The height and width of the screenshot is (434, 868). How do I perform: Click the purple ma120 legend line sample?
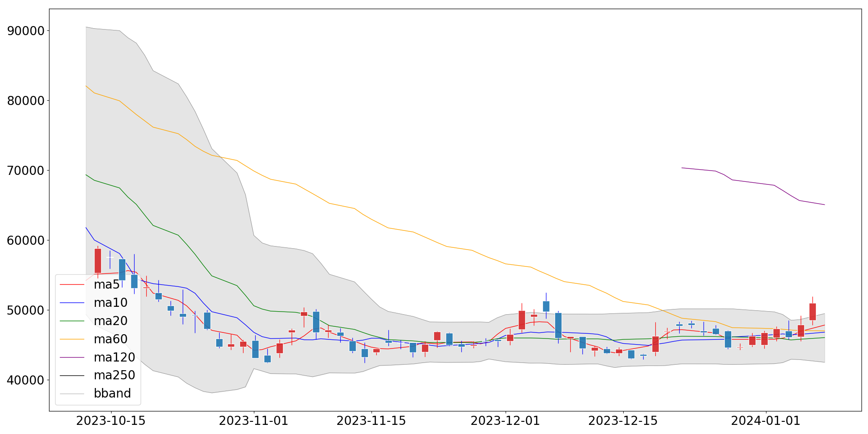pyautogui.click(x=72, y=357)
